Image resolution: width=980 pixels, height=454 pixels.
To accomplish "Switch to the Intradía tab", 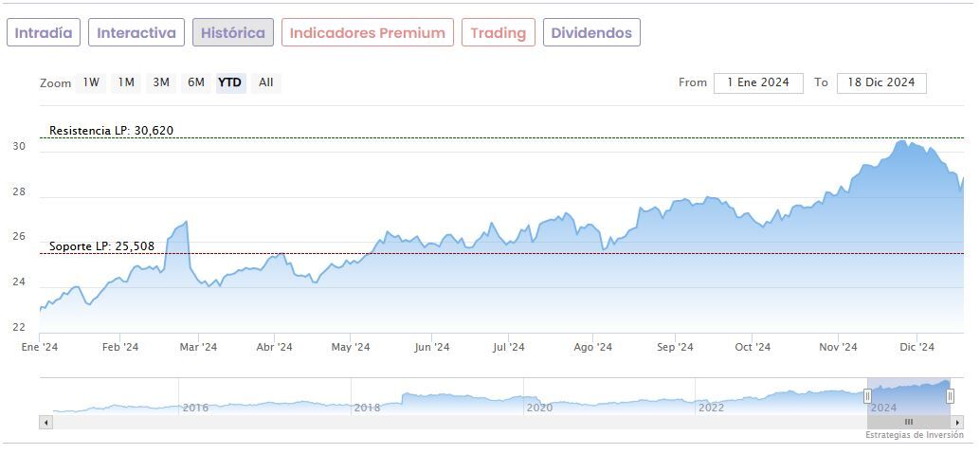I will tap(44, 33).
